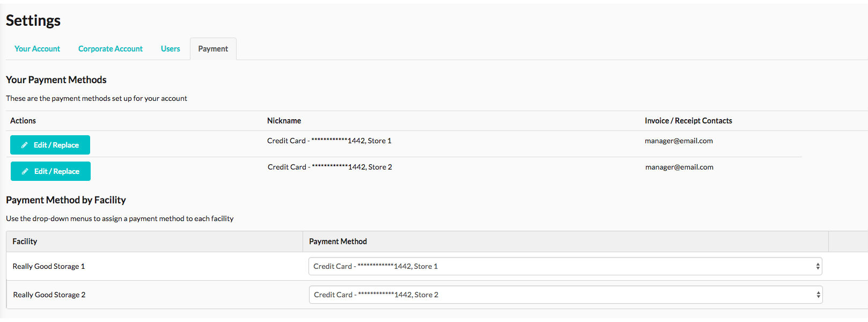Image resolution: width=868 pixels, height=322 pixels.
Task: Click manager@email.com in Store 2 row
Action: pyautogui.click(x=679, y=167)
